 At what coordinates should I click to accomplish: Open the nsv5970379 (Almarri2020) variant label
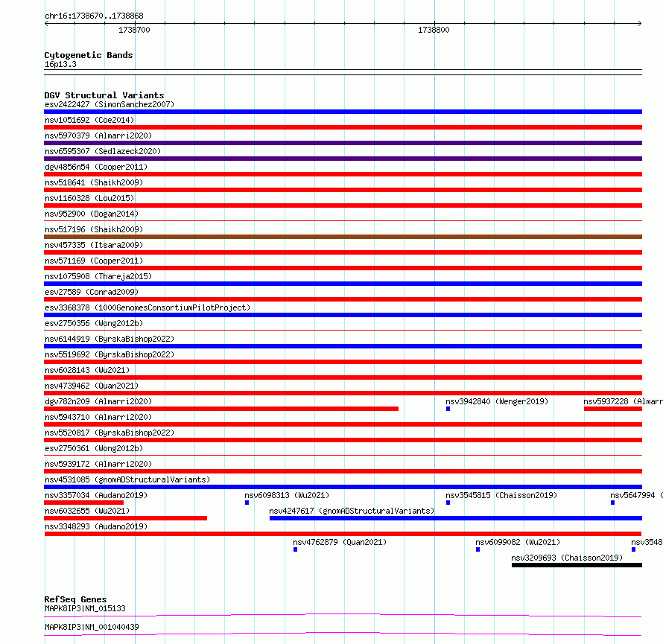[x=98, y=136]
